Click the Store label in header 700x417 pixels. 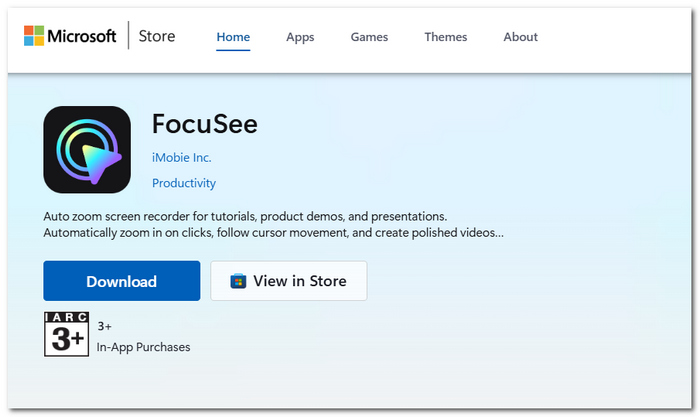pos(157,36)
